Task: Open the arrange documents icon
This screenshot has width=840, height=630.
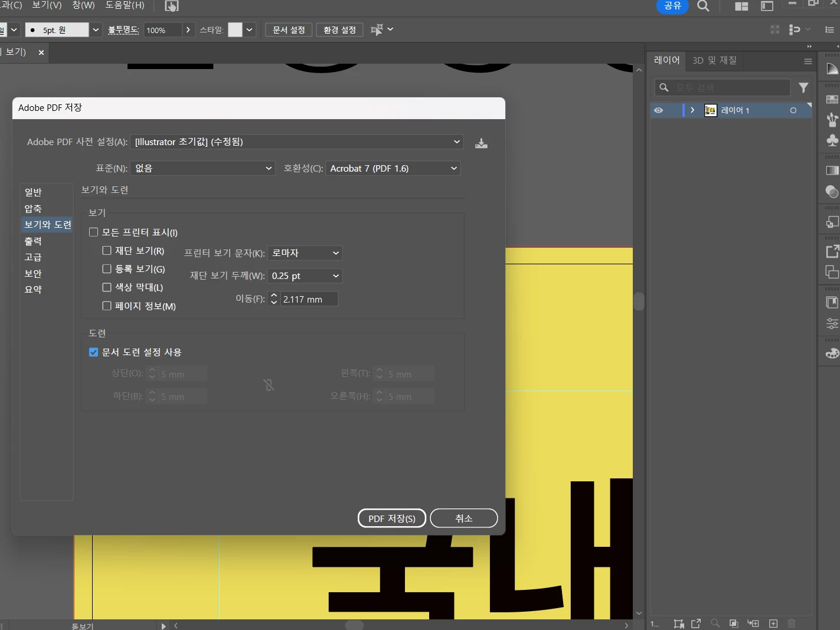Action: tap(741, 6)
